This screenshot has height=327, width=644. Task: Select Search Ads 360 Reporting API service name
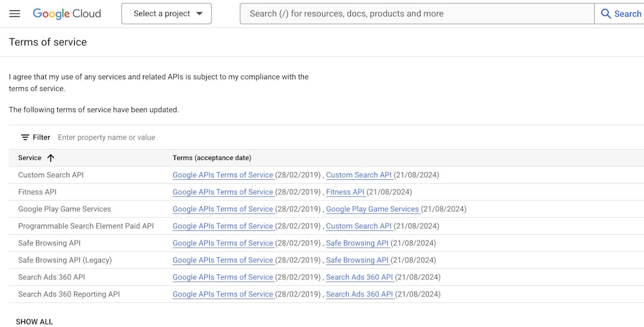pyautogui.click(x=69, y=295)
